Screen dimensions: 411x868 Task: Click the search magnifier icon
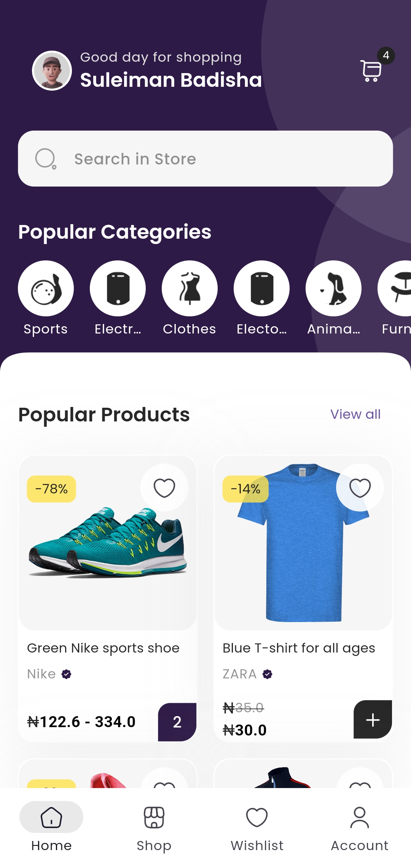click(46, 158)
